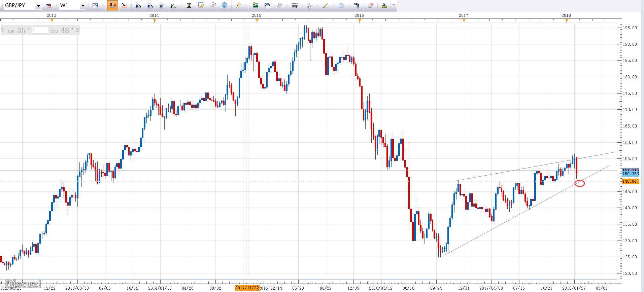Click the ABC add text label icon
Viewport: 644px width, 292px height.
click(357, 5)
